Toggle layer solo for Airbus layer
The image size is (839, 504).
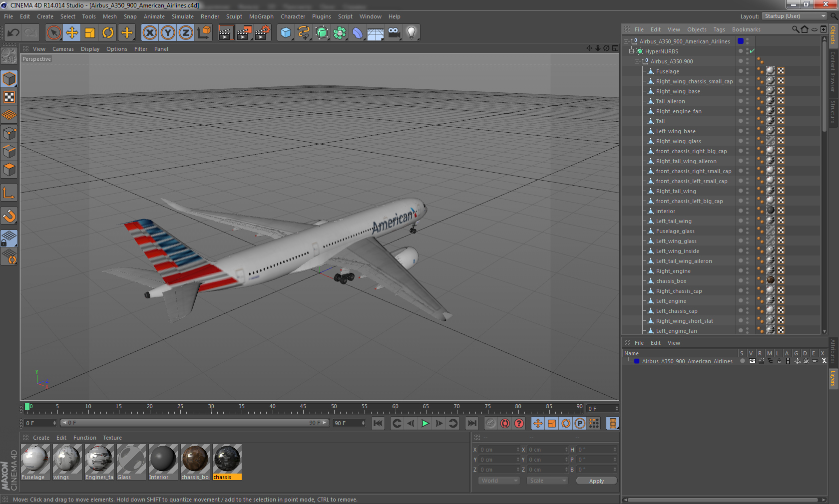(743, 361)
